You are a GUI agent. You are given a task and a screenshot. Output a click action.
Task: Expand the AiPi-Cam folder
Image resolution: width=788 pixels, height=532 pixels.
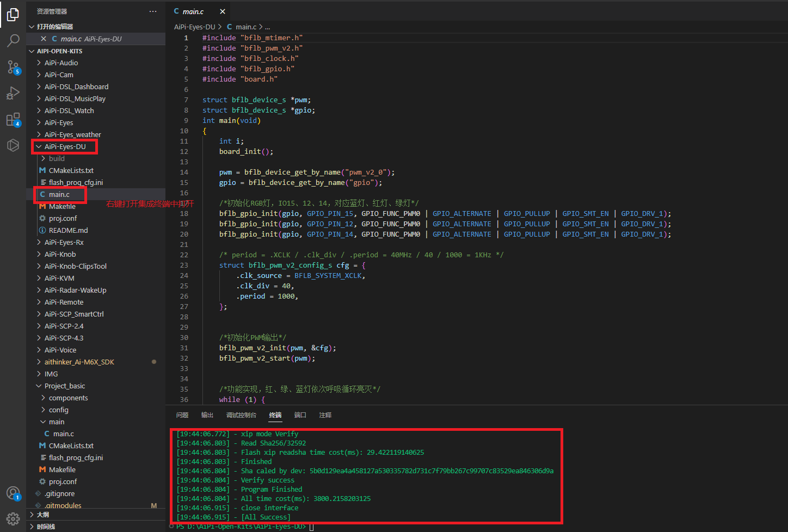[96, 75]
